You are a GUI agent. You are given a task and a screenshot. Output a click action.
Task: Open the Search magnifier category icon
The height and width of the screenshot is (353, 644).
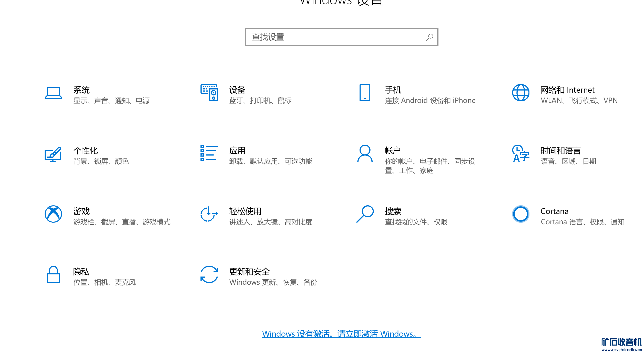pos(365,214)
